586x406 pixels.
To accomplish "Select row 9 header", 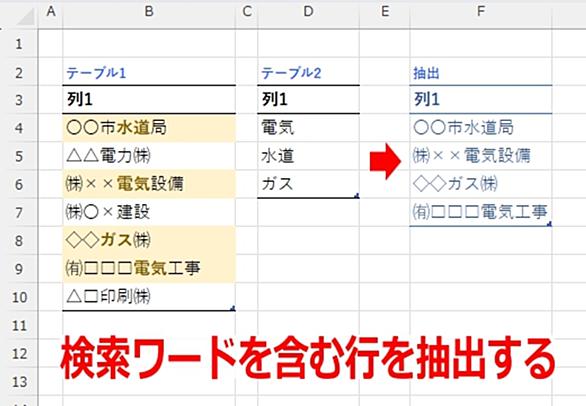I will (x=19, y=269).
